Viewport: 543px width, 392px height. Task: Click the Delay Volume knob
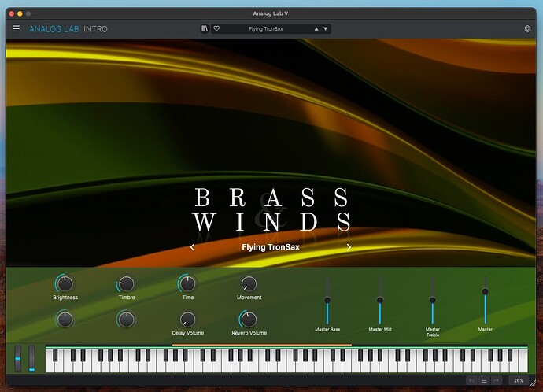click(188, 320)
